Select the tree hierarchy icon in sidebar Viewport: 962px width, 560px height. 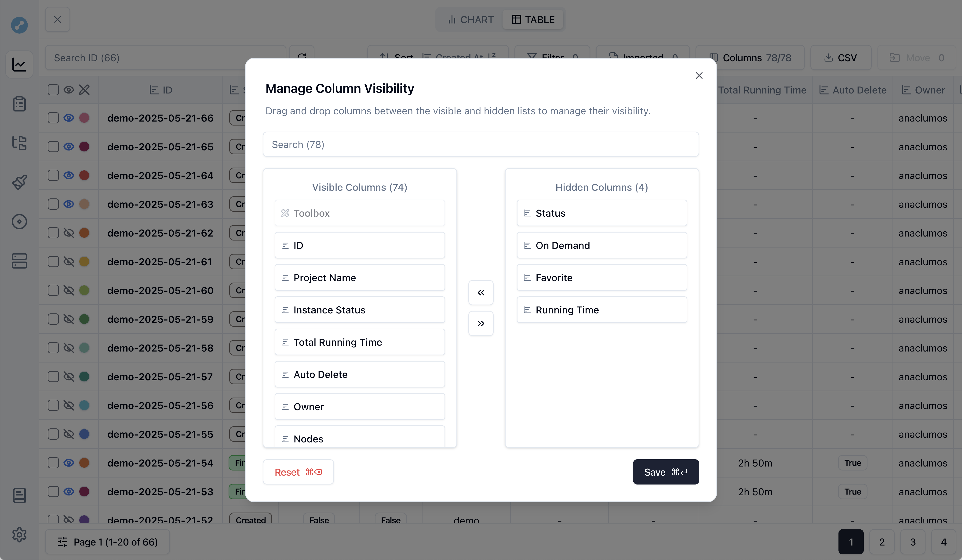pos(19,143)
